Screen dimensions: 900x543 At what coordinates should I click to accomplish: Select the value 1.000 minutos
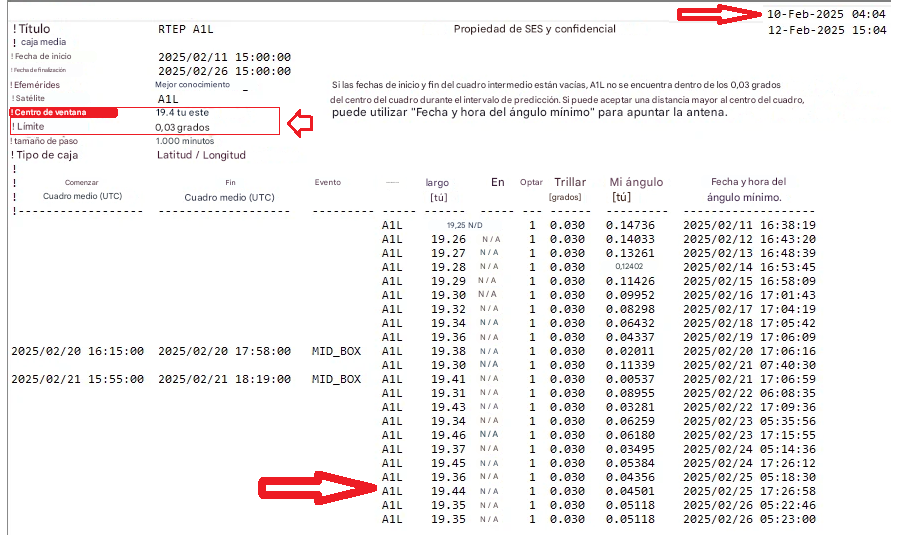pyautogui.click(x=185, y=141)
